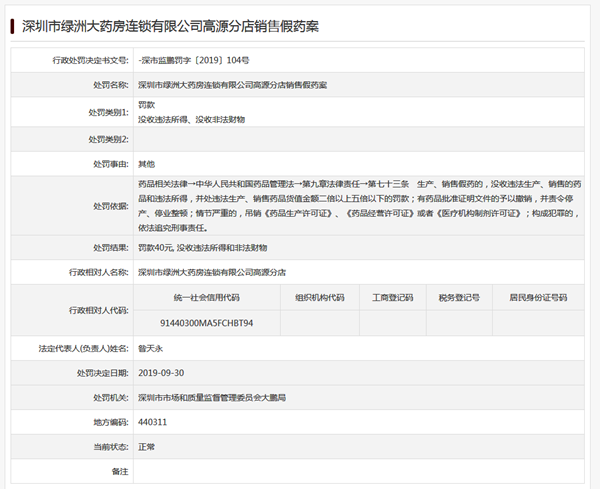Click 罚款 under 处罚类别1
Viewport: 600px width, 489px height.
[x=147, y=104]
